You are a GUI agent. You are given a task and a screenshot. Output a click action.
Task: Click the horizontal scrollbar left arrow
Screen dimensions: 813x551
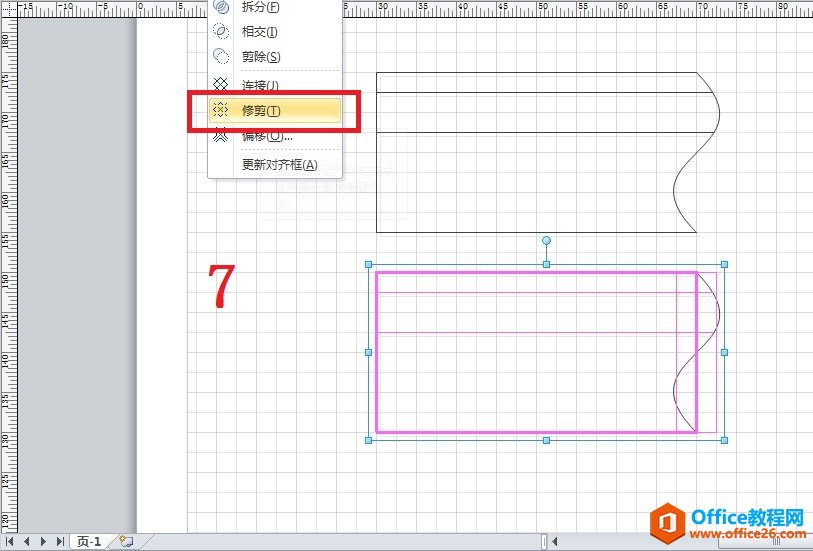click(555, 542)
